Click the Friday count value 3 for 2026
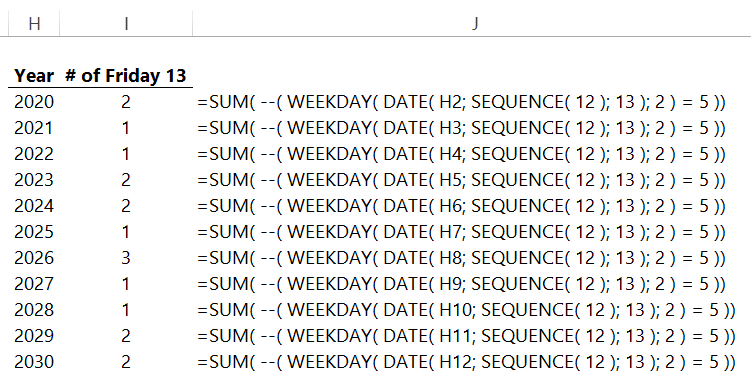This screenshot has height=388, width=751. pos(126,258)
